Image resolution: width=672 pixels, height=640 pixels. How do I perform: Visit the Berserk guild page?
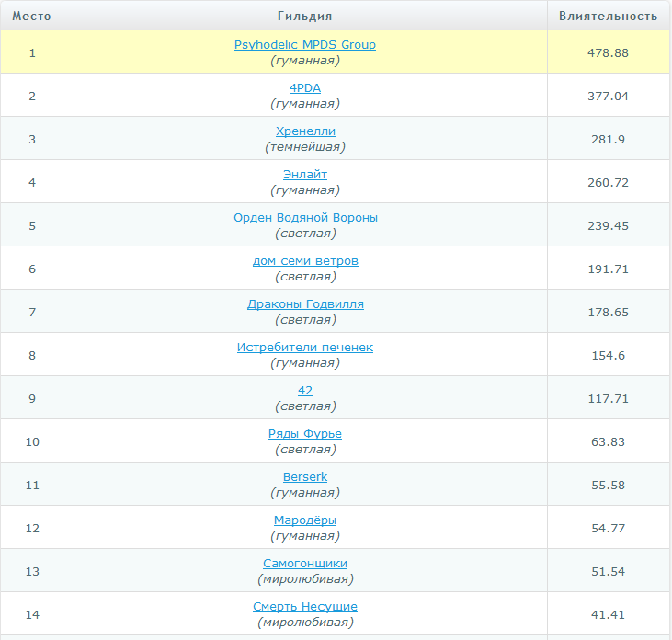tap(305, 476)
